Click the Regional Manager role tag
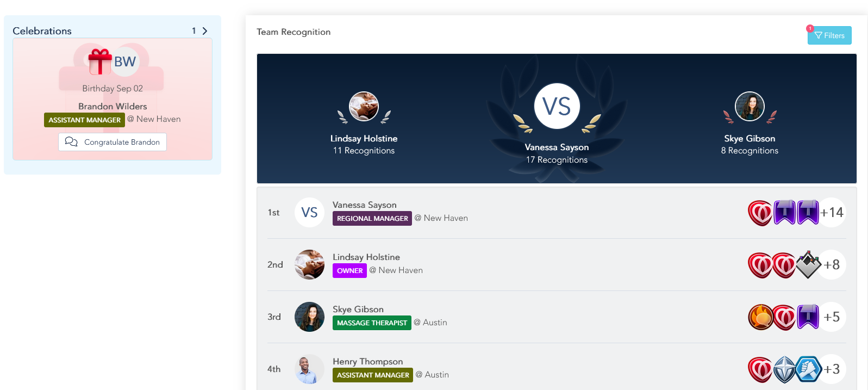Screen dimensions: 868x390 pyautogui.click(x=372, y=218)
